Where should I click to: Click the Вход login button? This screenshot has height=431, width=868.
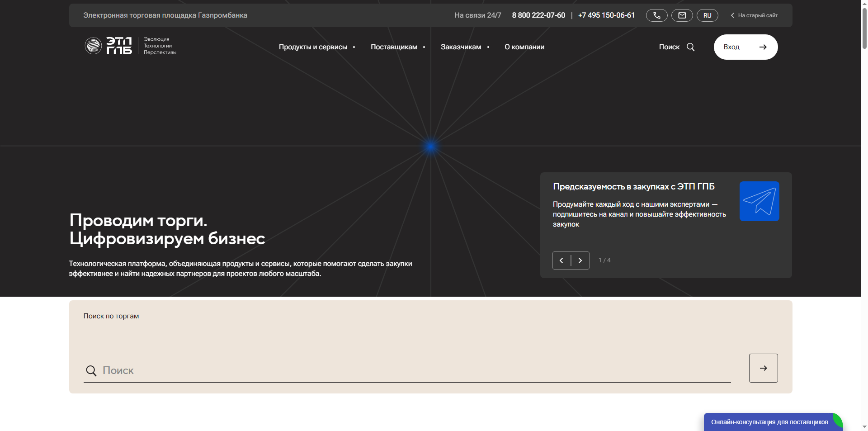(x=745, y=47)
